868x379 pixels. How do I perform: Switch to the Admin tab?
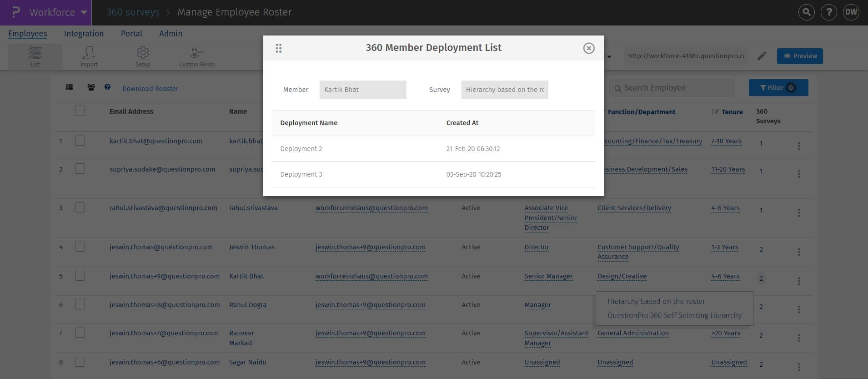point(171,34)
